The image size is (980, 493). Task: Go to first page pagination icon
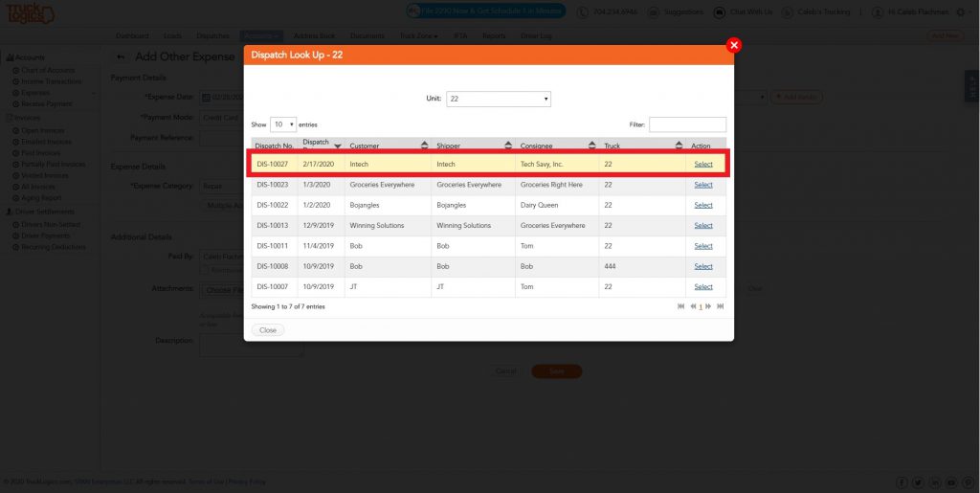[x=680, y=306]
